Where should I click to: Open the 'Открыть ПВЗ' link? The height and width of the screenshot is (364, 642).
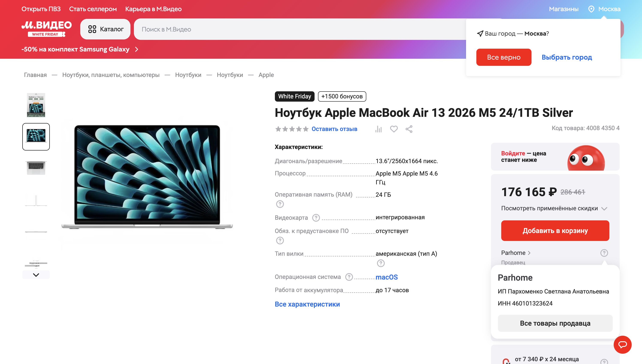[x=41, y=9]
